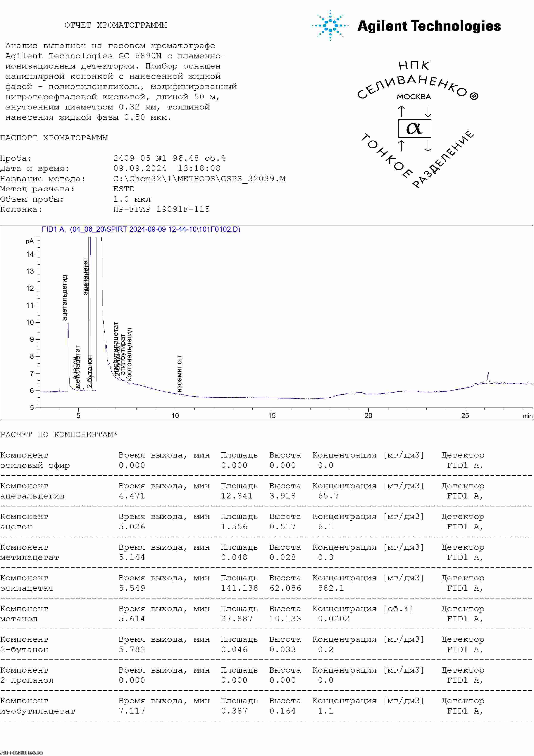
Task: Click methyl acetate retention time '5.144'
Action: (132, 557)
